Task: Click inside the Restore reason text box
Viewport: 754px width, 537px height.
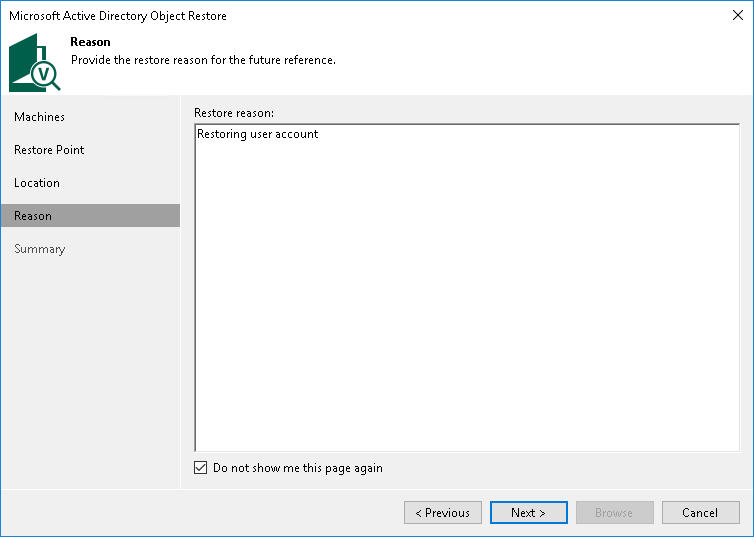Action: [467, 287]
